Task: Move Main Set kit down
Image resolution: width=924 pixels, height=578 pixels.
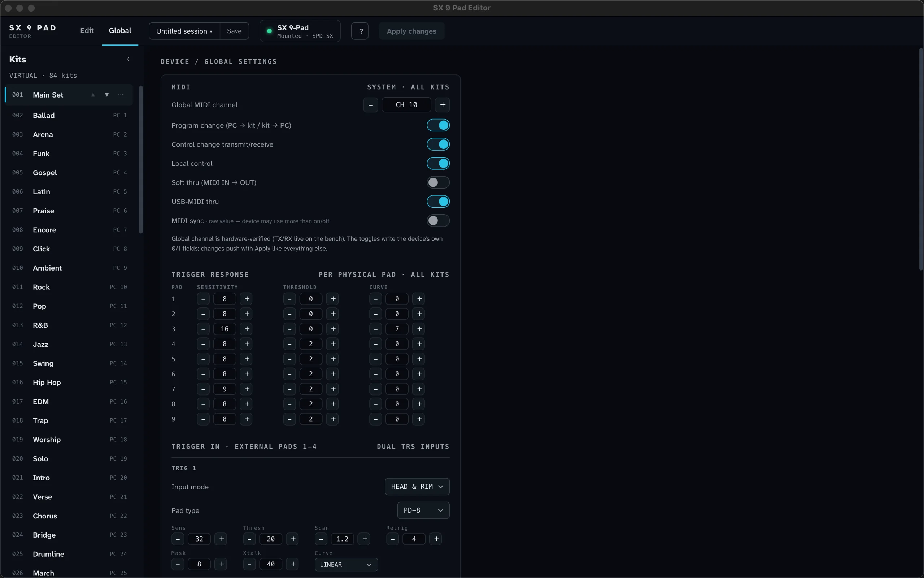Action: 107,95
